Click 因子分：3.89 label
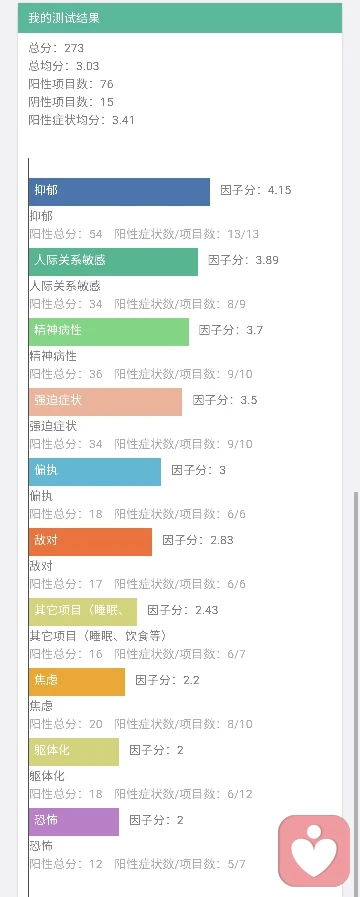 pos(243,260)
